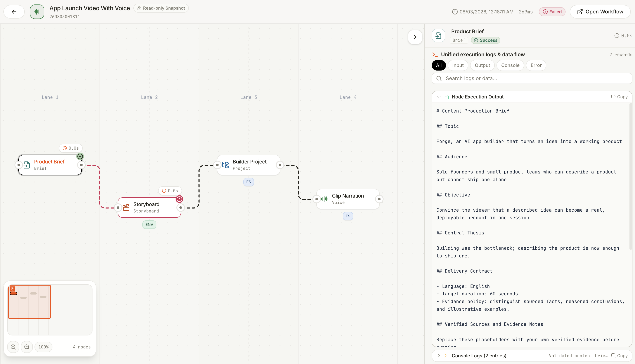Zoom out on the canvas
The image size is (635, 364).
pyautogui.click(x=27, y=347)
